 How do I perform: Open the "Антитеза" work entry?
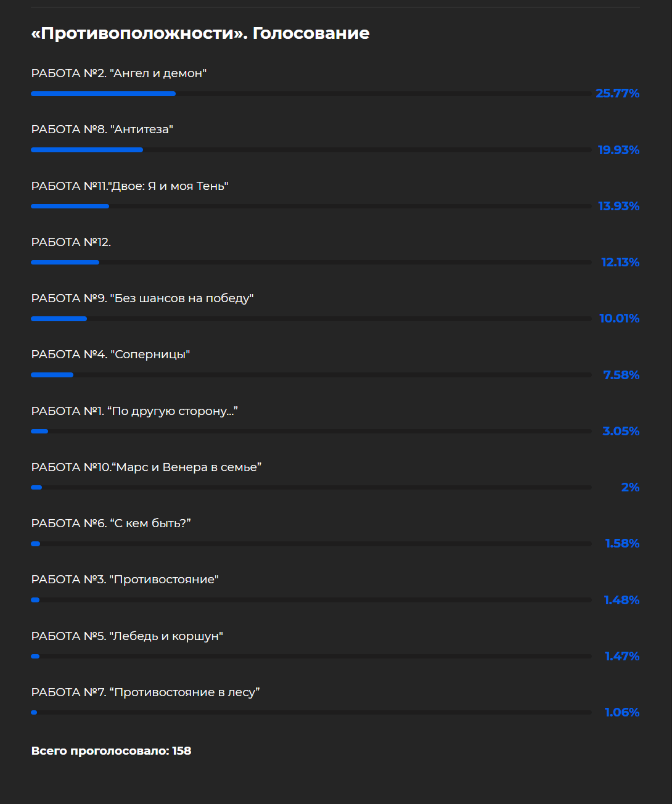(x=102, y=129)
